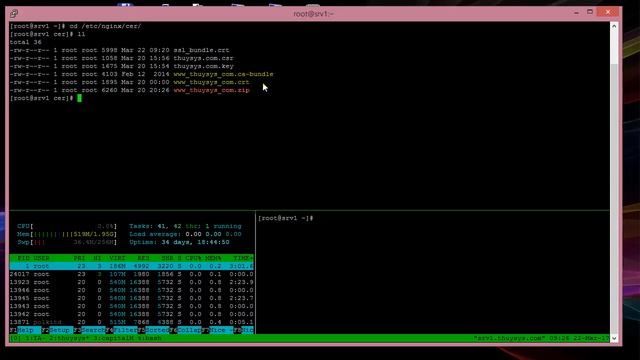640x360 pixels.
Task: Focus the bottom-right pane [root@srv1 ~]# prompt
Action: pyautogui.click(x=285, y=218)
